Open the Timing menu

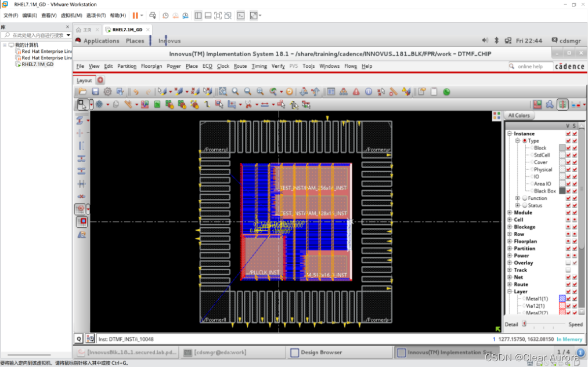(259, 66)
